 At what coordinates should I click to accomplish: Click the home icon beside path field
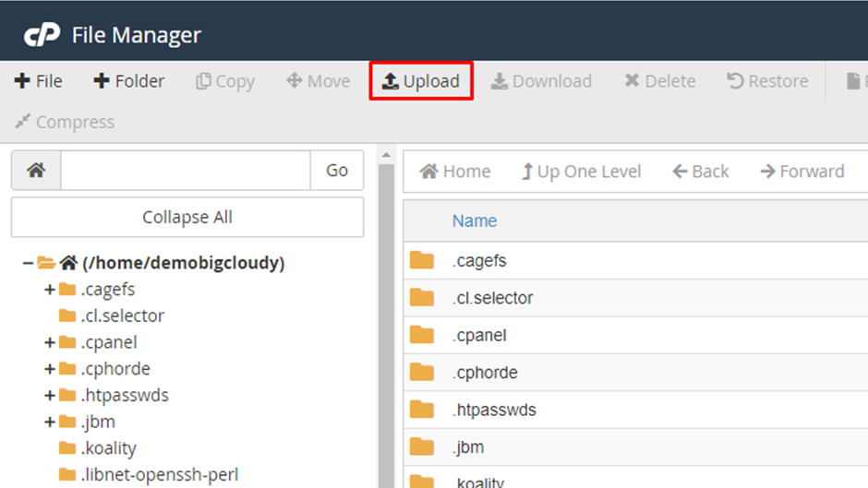tap(37, 170)
